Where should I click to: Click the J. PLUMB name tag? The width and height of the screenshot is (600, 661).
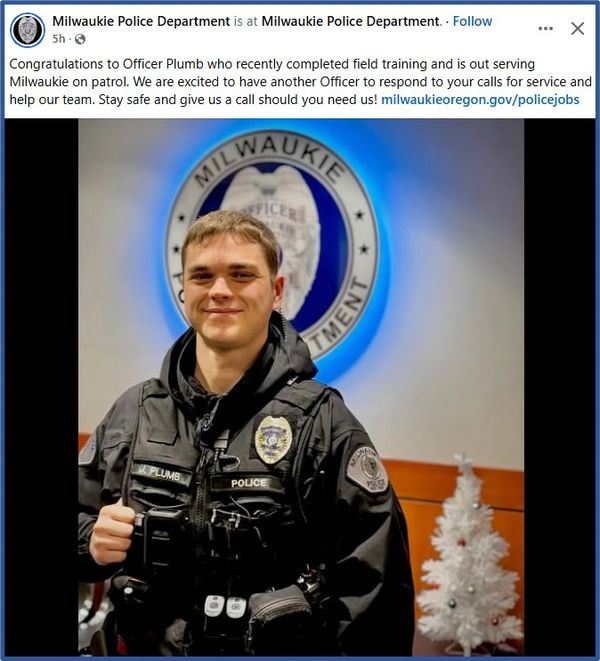pyautogui.click(x=160, y=474)
